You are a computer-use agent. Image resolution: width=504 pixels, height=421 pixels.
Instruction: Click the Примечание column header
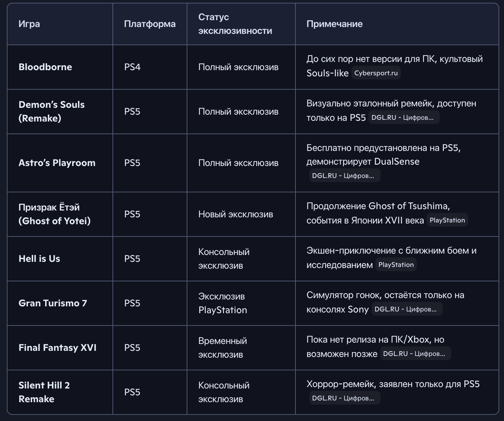[x=334, y=24]
